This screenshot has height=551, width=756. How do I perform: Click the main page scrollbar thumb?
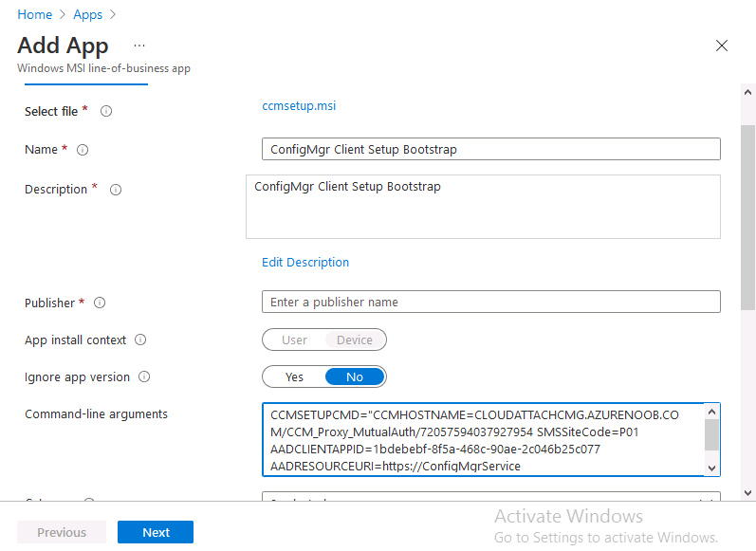(747, 217)
